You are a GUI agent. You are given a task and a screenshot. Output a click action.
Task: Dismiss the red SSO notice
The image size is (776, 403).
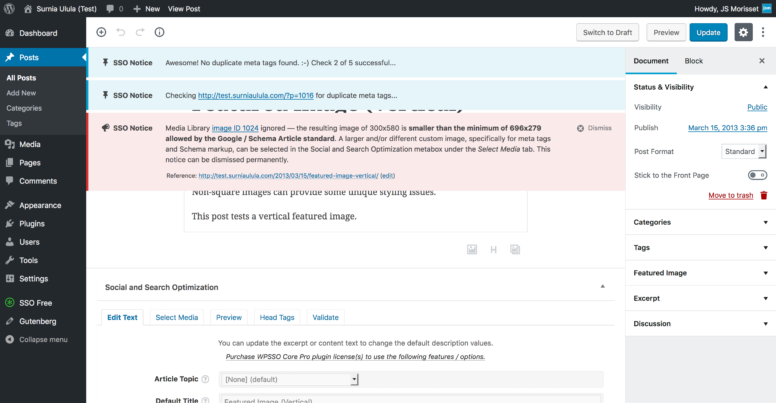pos(594,128)
